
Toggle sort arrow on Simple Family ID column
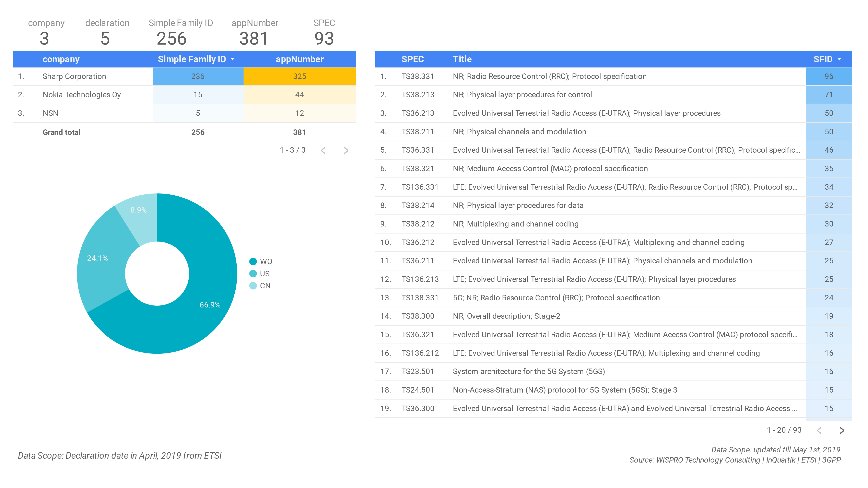click(233, 59)
